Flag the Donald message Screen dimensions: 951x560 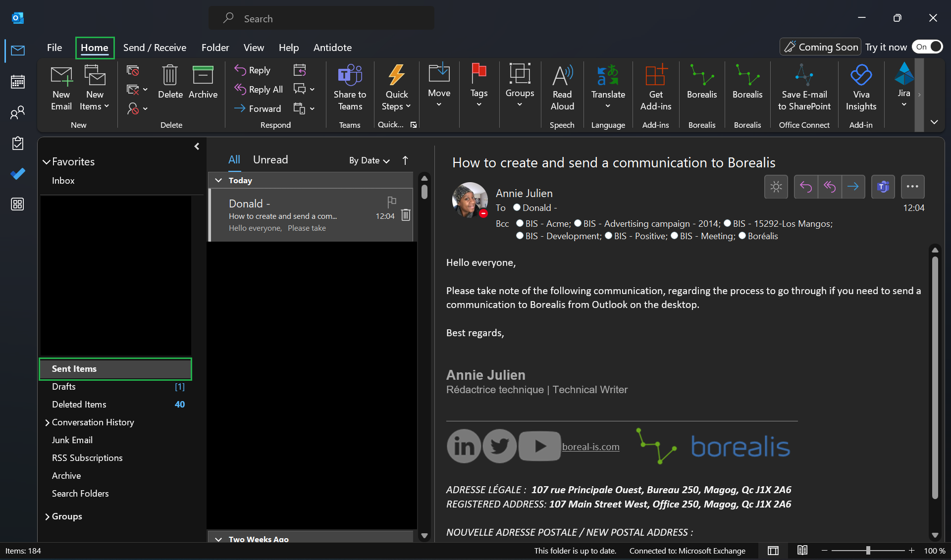click(x=392, y=201)
